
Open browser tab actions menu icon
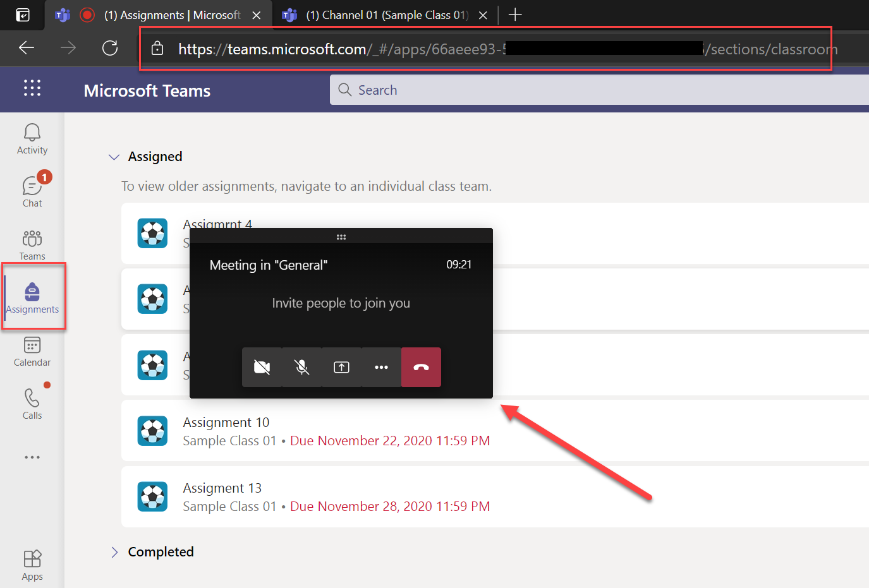coord(22,15)
